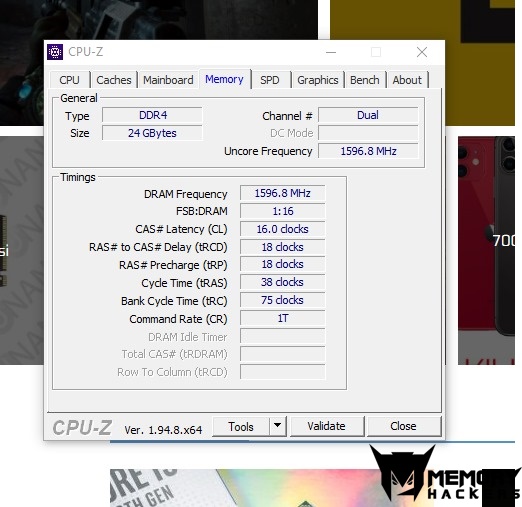Click the Tools button
Viewport: 522px width, 507px height.
tap(241, 426)
